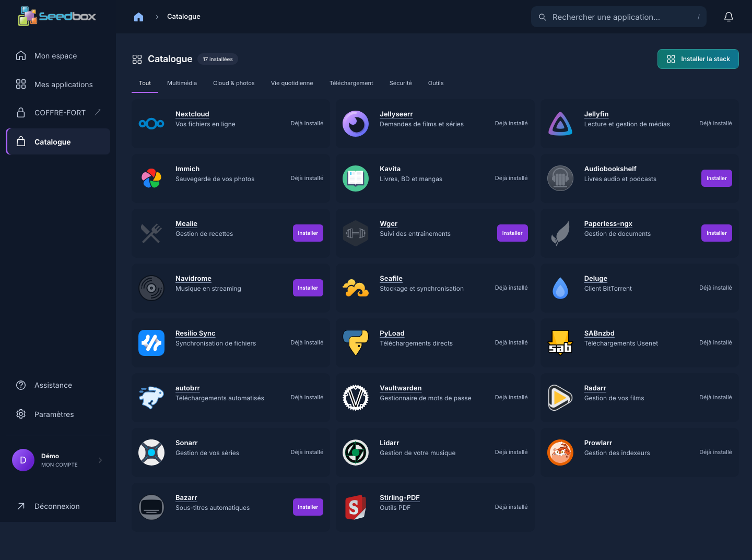752x560 pixels.
Task: Go to the home breadcrumb icon
Action: point(138,17)
